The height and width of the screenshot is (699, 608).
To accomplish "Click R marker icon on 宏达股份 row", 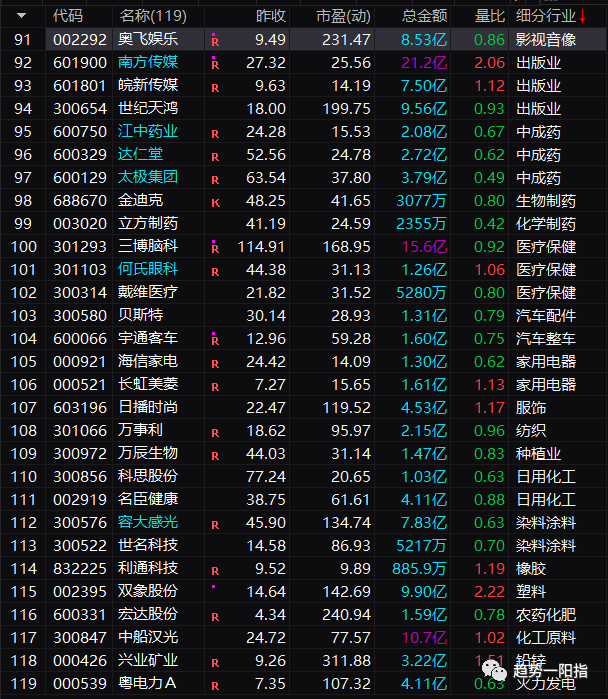I will pyautogui.click(x=215, y=617).
